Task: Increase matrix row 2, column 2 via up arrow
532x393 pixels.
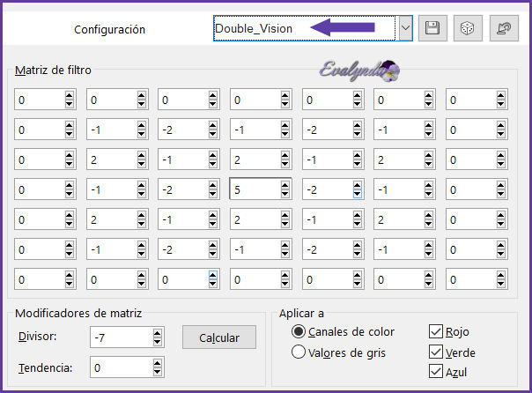Action: tap(142, 125)
